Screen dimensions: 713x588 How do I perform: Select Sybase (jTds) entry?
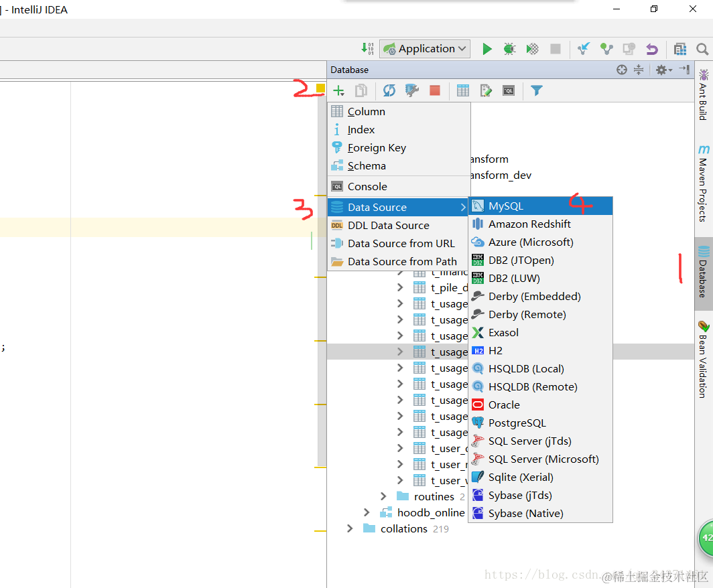[x=541, y=496]
